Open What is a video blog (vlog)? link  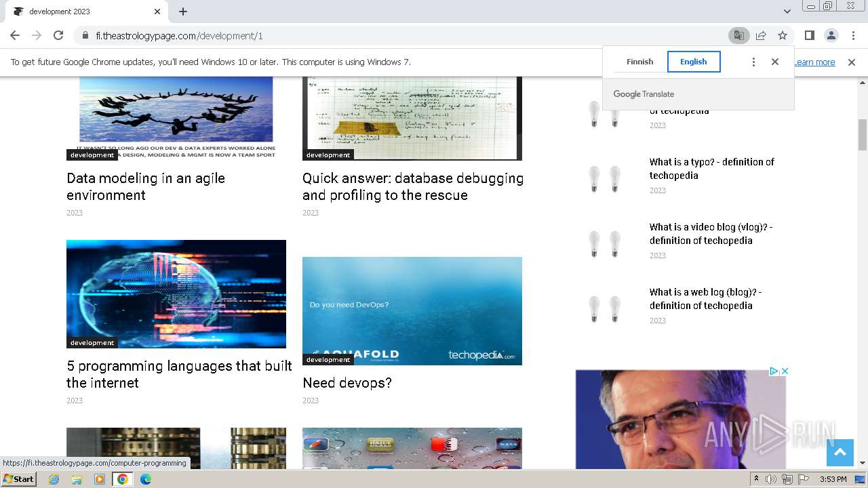711,234
